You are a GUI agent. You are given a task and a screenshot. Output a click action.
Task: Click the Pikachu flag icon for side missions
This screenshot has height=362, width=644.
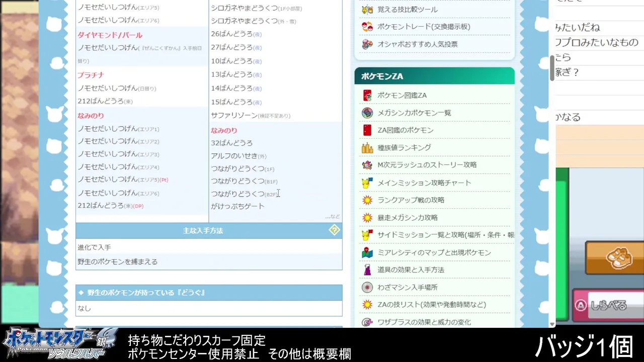[367, 235]
